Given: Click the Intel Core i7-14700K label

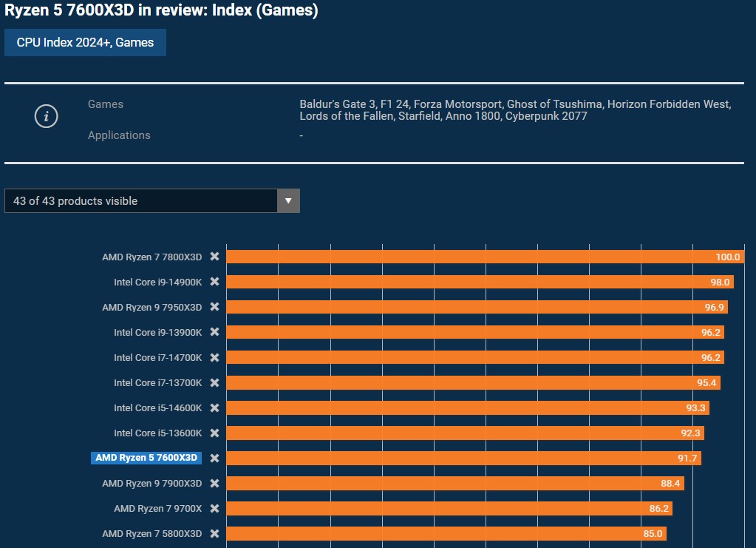Looking at the screenshot, I should point(157,357).
